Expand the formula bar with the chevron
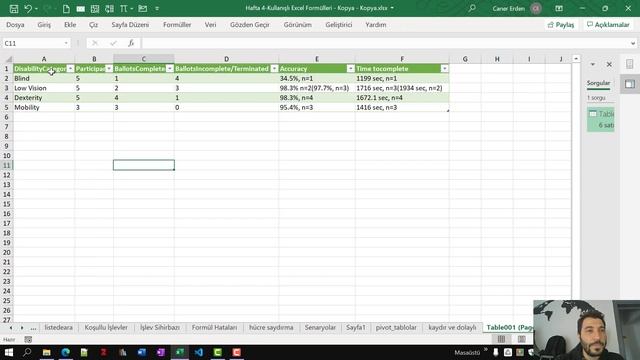This screenshot has height=360, width=640. (633, 43)
